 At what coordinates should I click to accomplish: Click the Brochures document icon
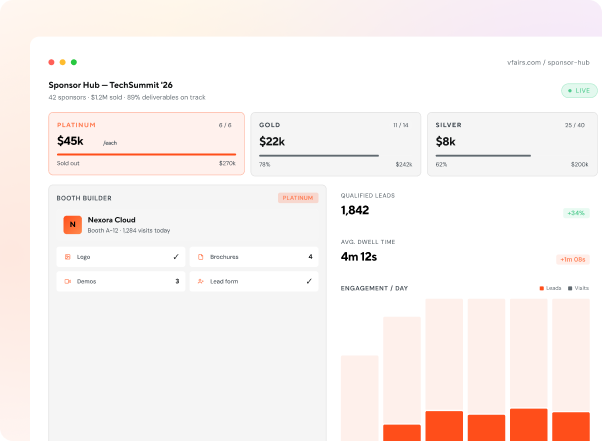click(x=200, y=257)
